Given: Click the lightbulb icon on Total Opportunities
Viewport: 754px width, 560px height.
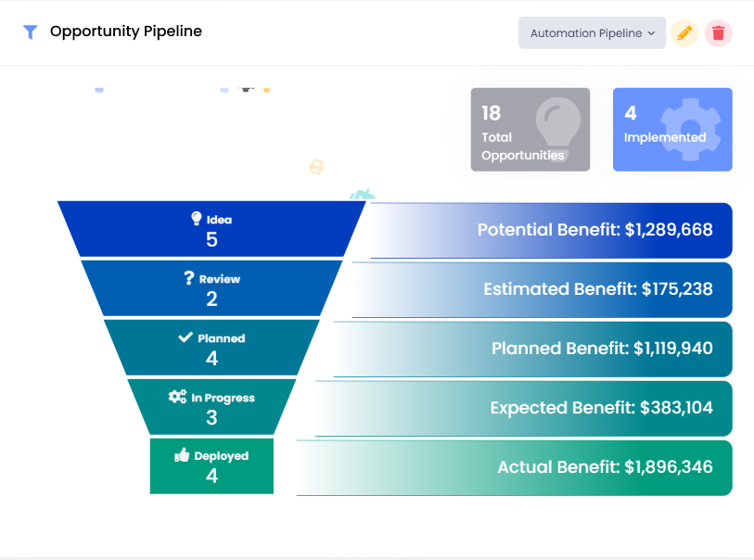Looking at the screenshot, I should click(558, 124).
